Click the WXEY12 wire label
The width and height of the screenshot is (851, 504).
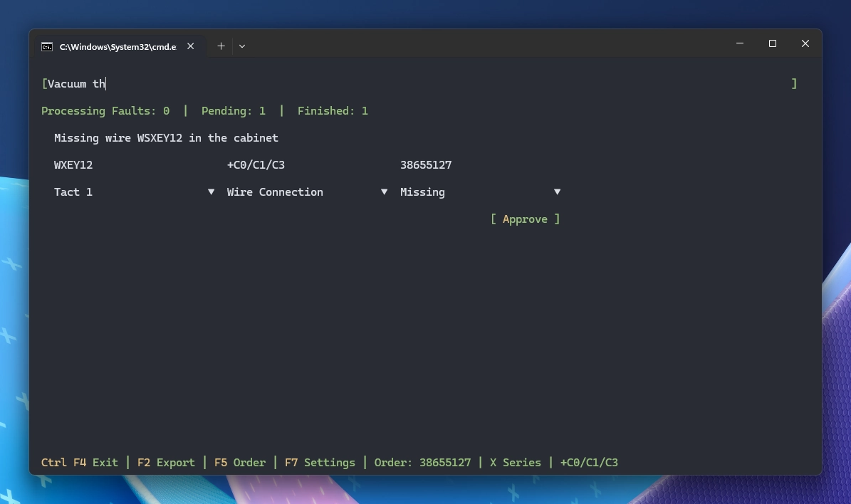[73, 164]
